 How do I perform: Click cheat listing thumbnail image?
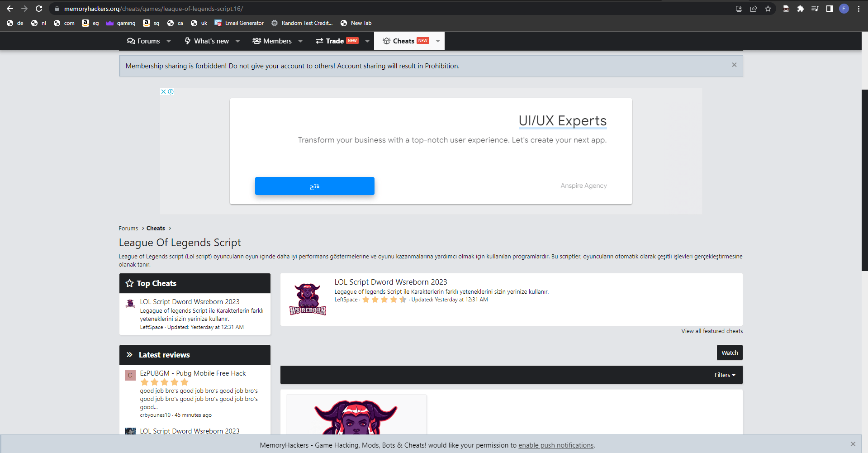356,415
